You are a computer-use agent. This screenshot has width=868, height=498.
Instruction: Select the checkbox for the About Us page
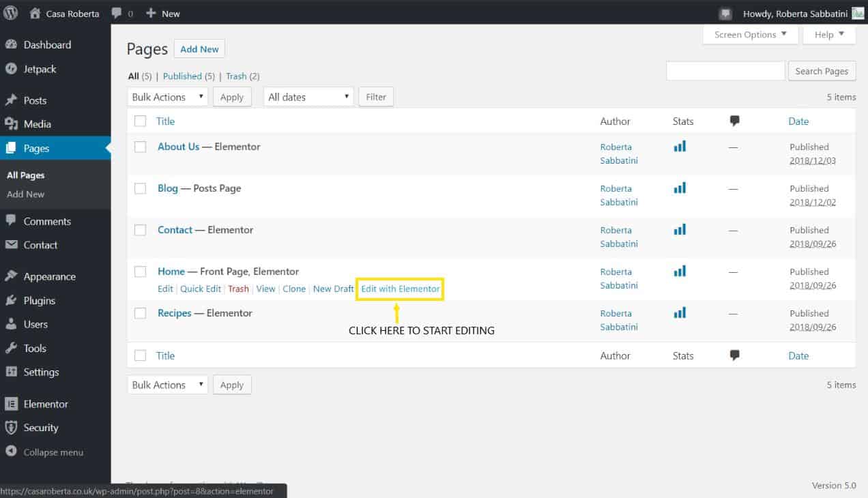pos(140,146)
